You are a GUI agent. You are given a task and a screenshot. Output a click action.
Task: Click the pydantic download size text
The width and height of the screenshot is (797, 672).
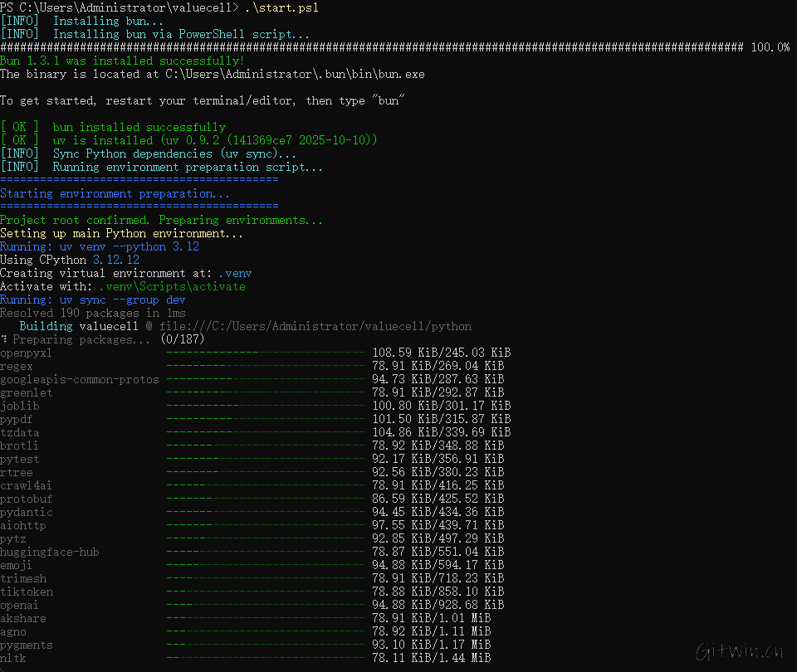click(438, 513)
